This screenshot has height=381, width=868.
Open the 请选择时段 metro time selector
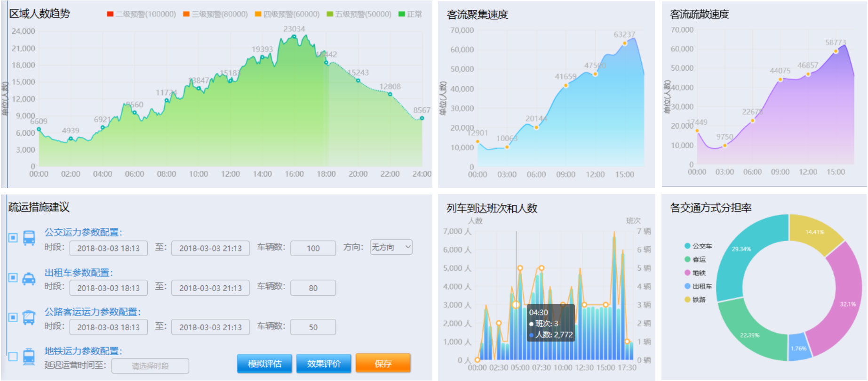click(150, 366)
